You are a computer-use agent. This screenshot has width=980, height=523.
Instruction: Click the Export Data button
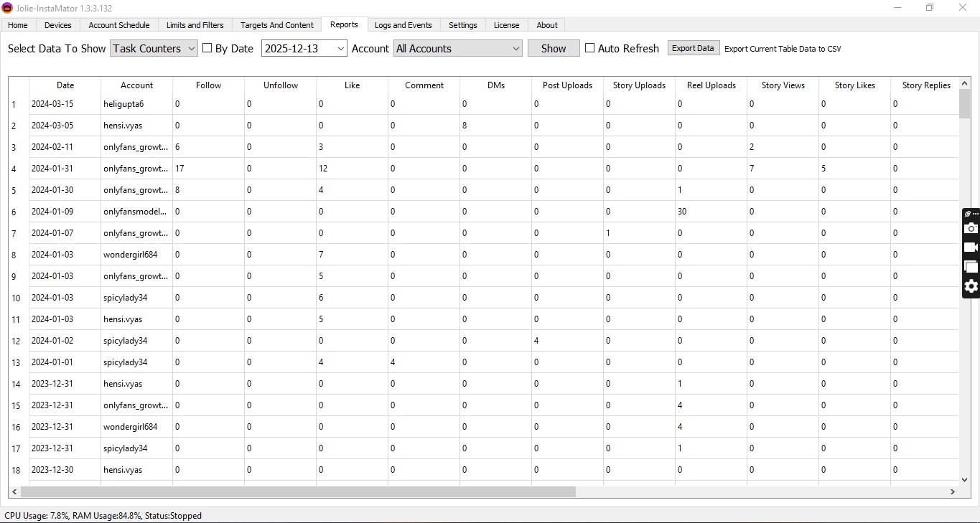(x=693, y=48)
